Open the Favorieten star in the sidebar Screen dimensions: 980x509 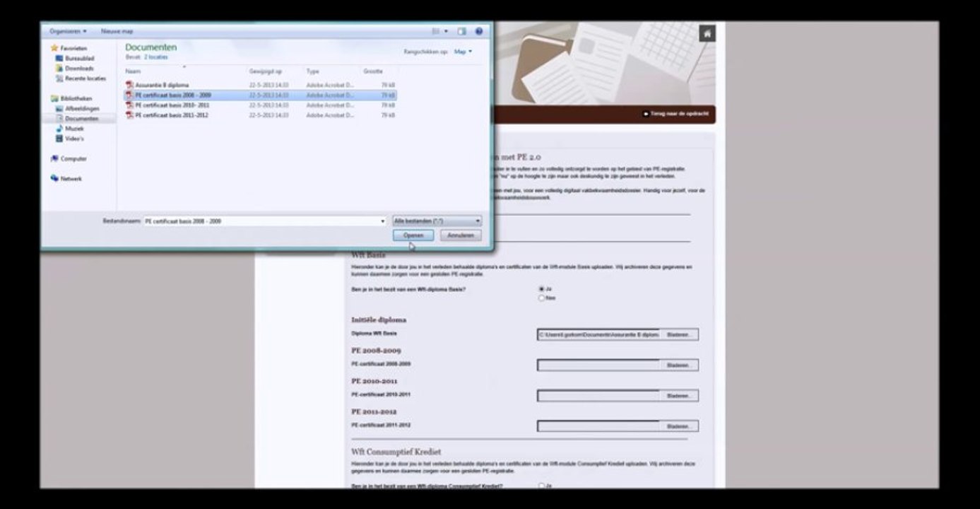[x=54, y=48]
